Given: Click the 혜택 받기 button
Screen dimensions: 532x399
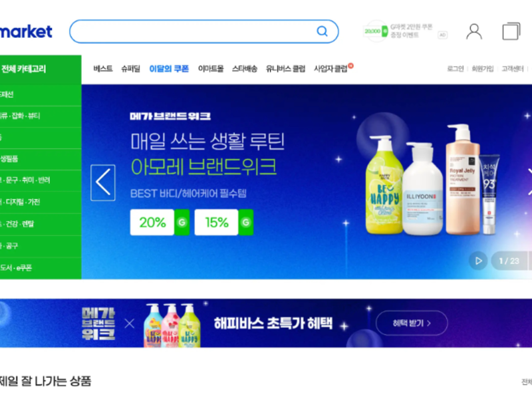Looking at the screenshot, I should coord(412,323).
